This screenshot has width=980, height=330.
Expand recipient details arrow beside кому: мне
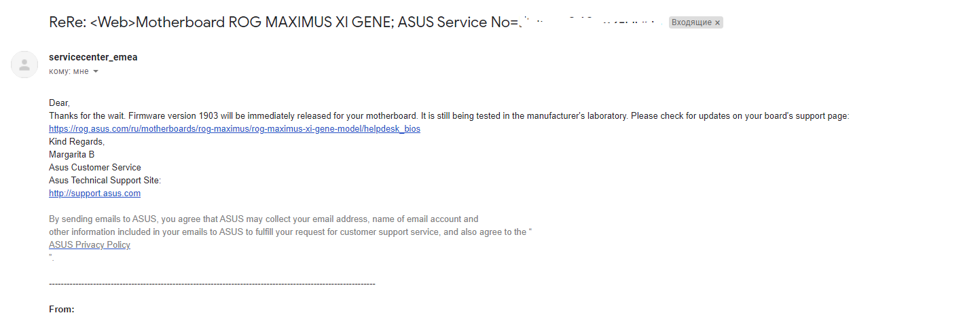click(x=96, y=71)
